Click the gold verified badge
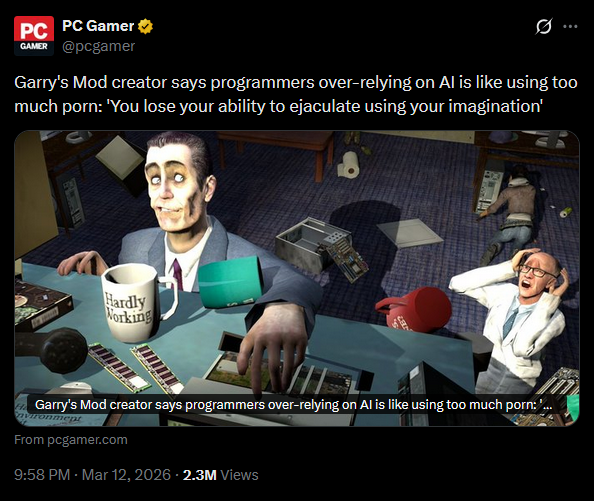The image size is (594, 501). click(x=145, y=27)
